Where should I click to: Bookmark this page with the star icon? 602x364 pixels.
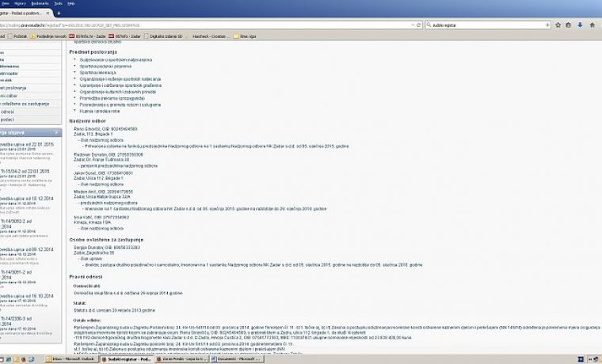[x=558, y=25]
